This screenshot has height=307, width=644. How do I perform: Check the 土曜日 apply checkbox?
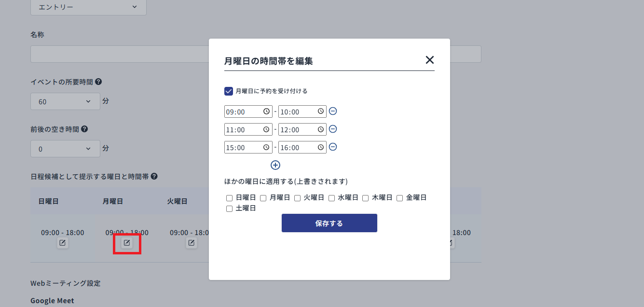pos(229,208)
